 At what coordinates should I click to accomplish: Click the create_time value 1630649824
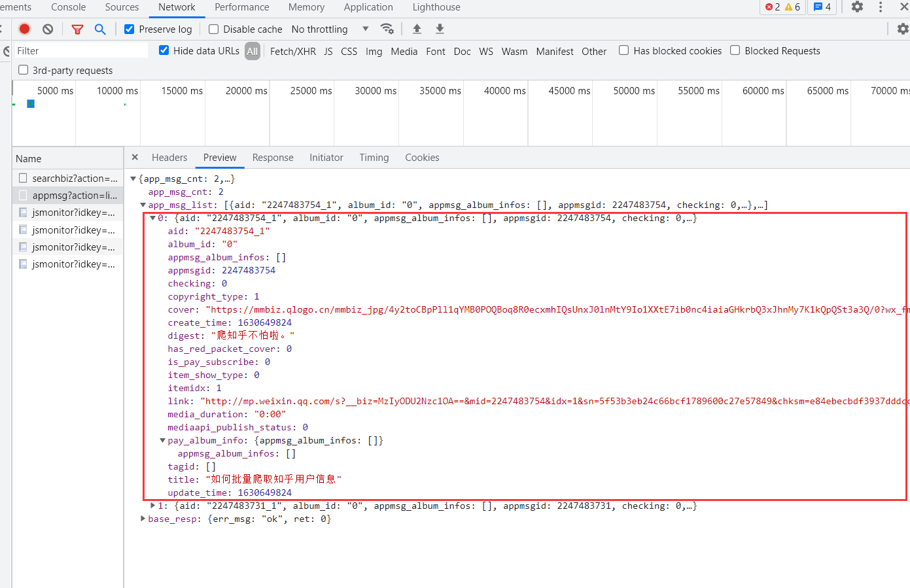click(265, 322)
